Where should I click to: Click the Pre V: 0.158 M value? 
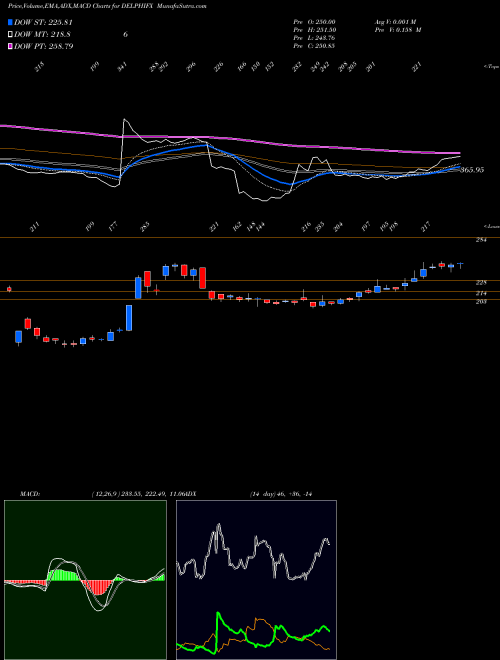(x=398, y=30)
